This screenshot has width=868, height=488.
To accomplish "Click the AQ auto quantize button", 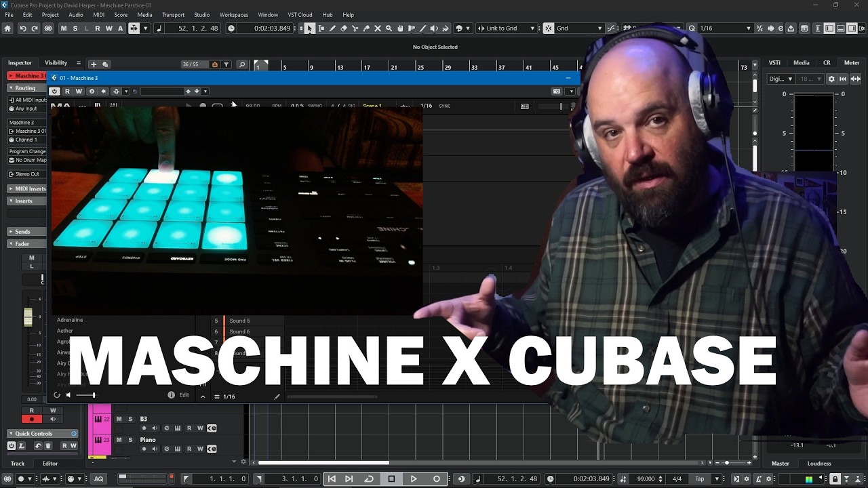I will pyautogui.click(x=99, y=479).
